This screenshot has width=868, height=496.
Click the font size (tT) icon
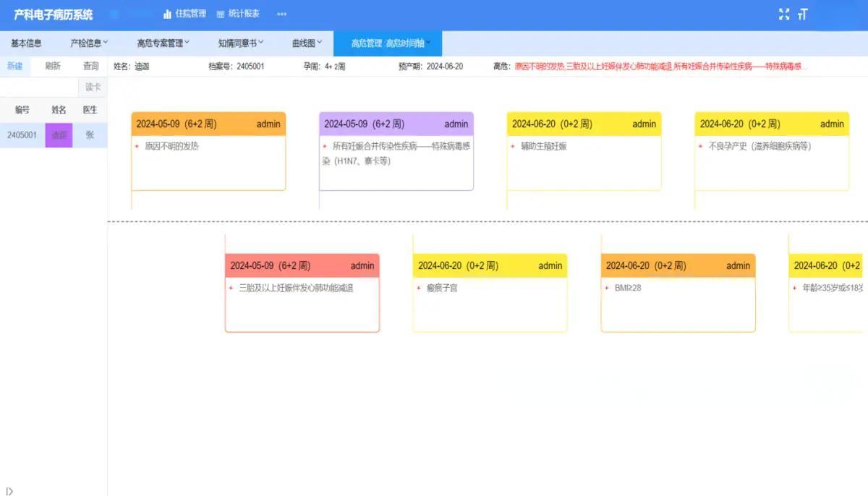[x=802, y=14]
